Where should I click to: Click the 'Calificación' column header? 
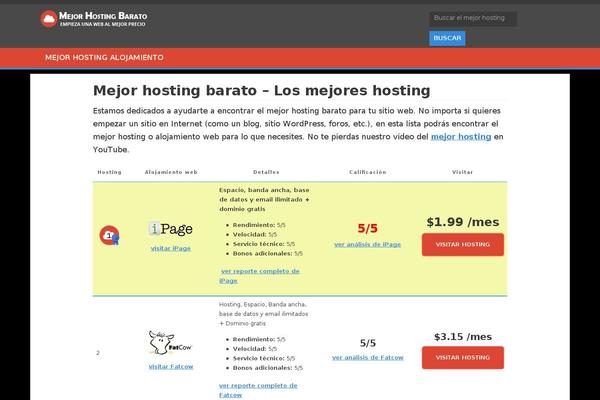[x=368, y=172]
